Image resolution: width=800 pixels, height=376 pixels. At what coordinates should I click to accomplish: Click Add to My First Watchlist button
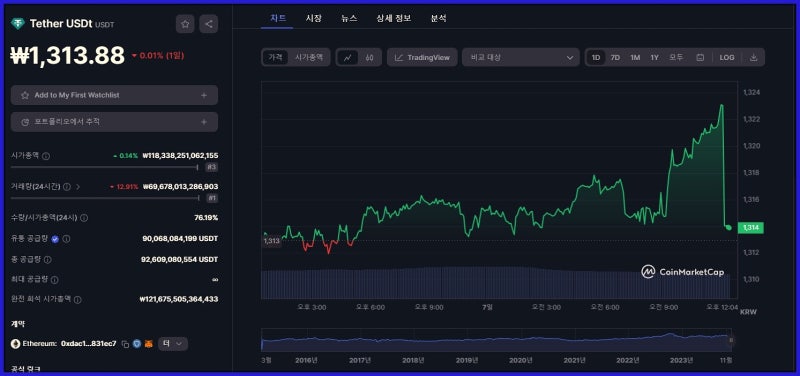(x=114, y=95)
